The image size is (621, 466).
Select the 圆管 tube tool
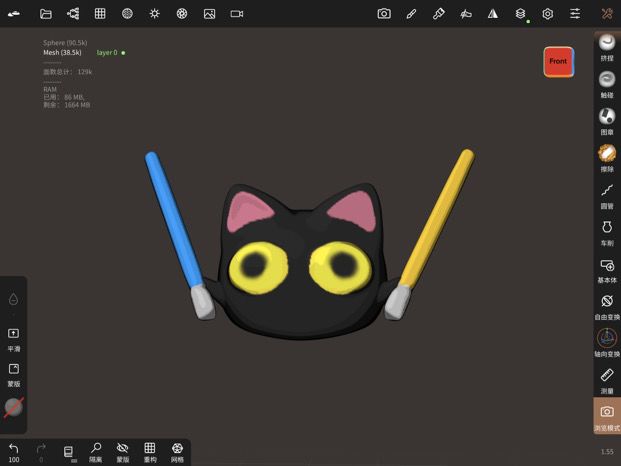click(x=607, y=196)
